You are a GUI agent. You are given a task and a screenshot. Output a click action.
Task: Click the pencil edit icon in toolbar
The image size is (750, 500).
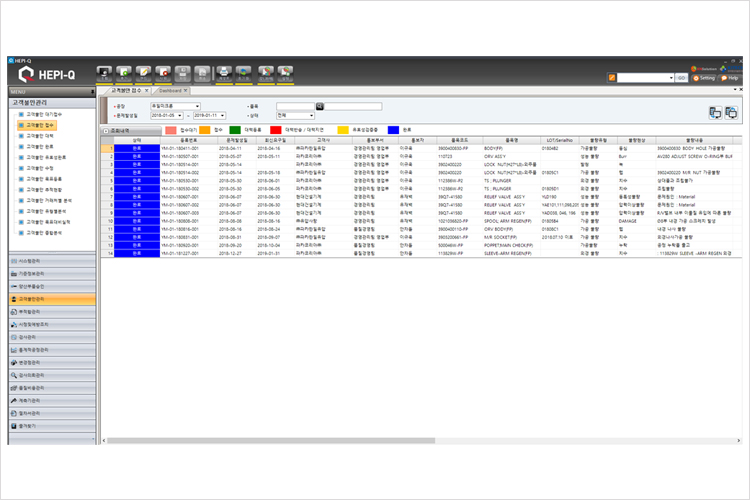[x=145, y=72]
